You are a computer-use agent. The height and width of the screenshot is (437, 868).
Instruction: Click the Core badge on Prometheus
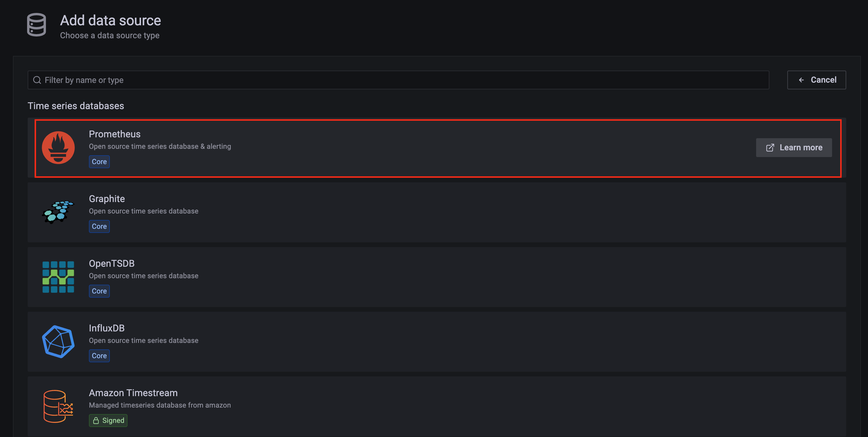pyautogui.click(x=99, y=162)
